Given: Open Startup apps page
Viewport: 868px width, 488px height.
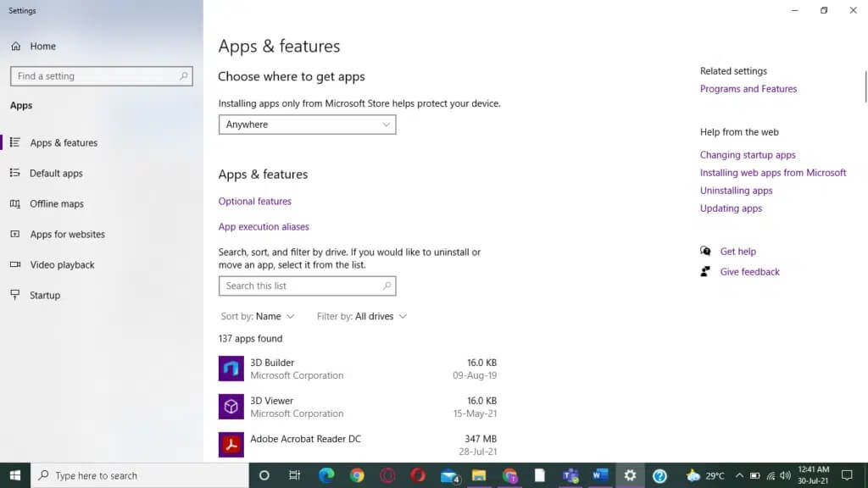Looking at the screenshot, I should [x=45, y=295].
